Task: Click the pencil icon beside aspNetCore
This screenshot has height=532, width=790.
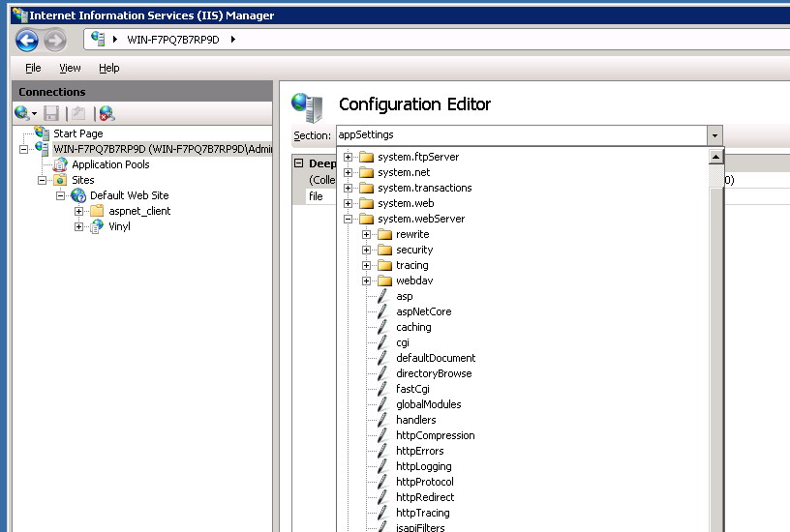Action: click(383, 311)
